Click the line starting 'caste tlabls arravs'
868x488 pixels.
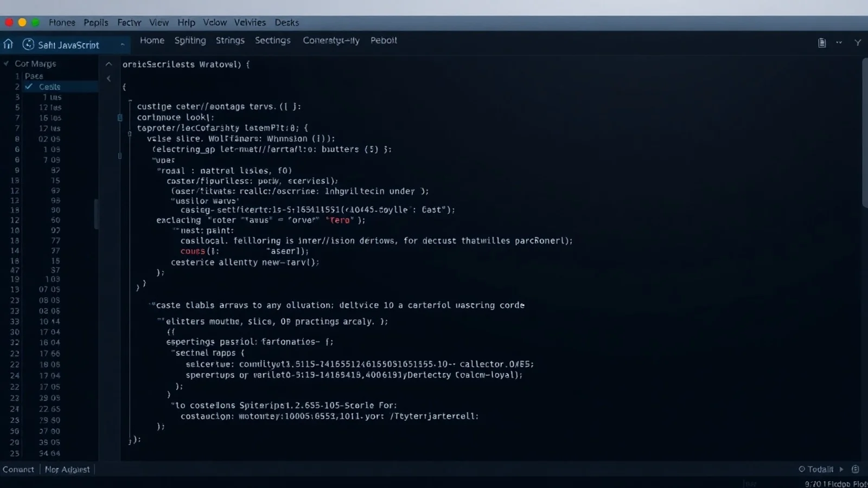pyautogui.click(x=338, y=305)
